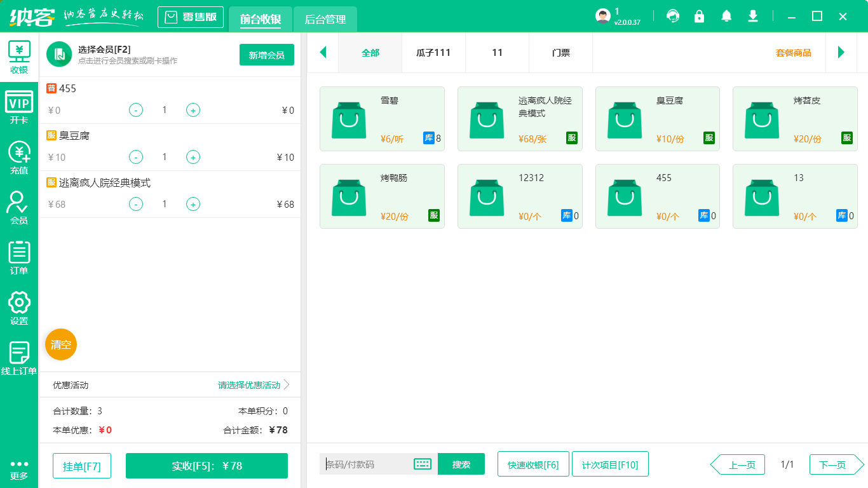Click the right arrow to scroll category tabs
The image size is (868, 488).
point(841,52)
